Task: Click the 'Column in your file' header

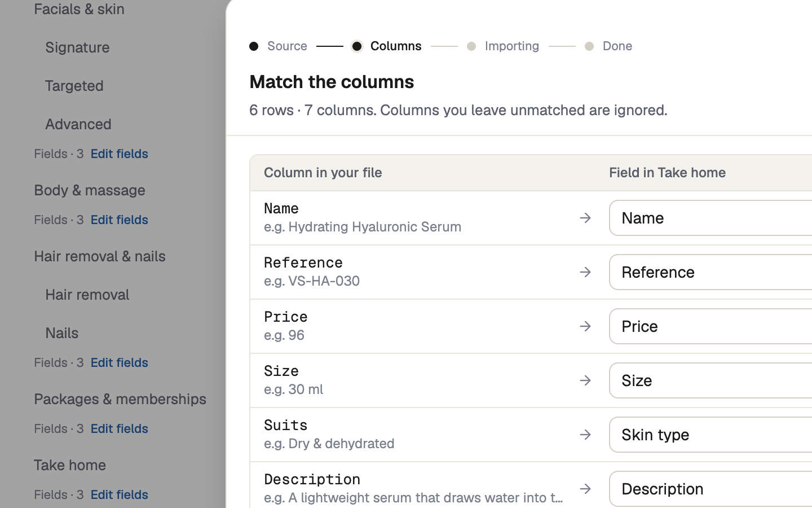Action: click(x=323, y=173)
